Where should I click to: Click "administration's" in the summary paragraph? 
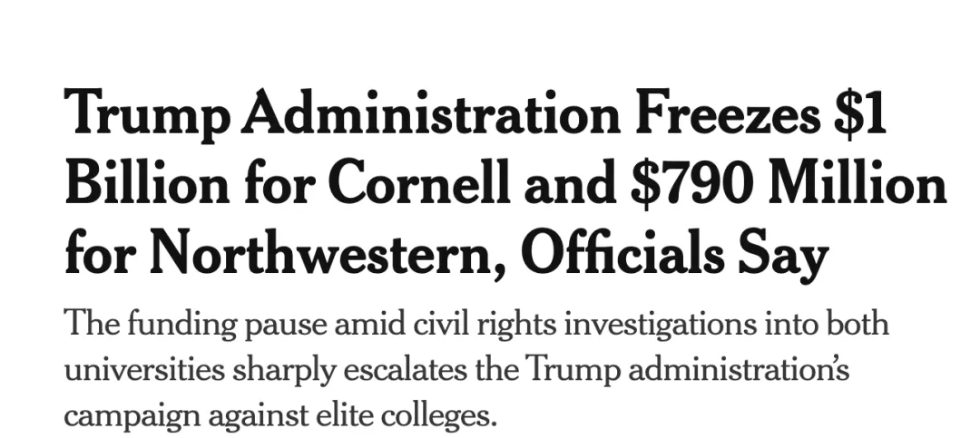pyautogui.click(x=739, y=370)
